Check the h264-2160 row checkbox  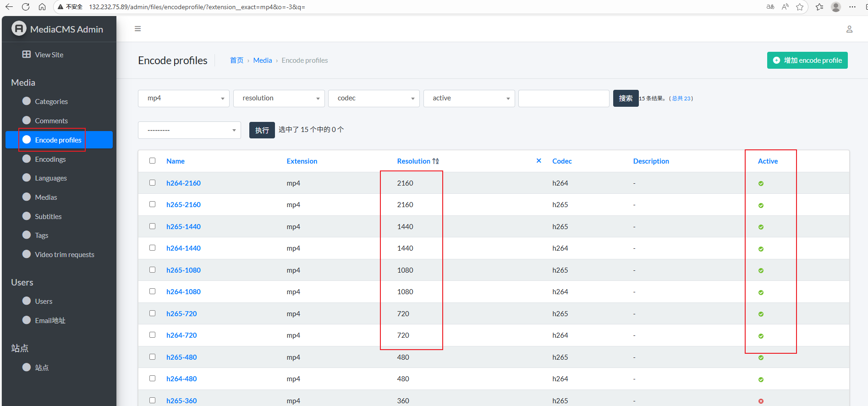point(152,182)
